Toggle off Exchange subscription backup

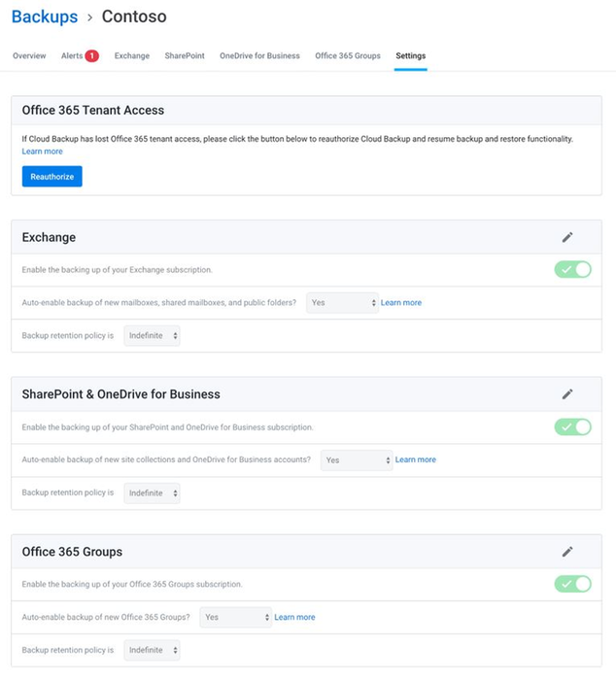pos(572,269)
